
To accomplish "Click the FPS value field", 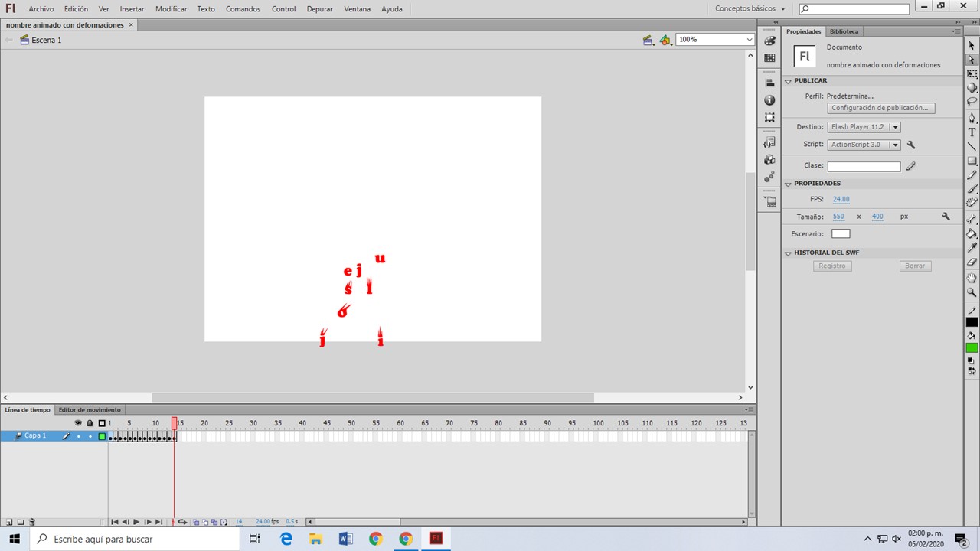I will 841,199.
